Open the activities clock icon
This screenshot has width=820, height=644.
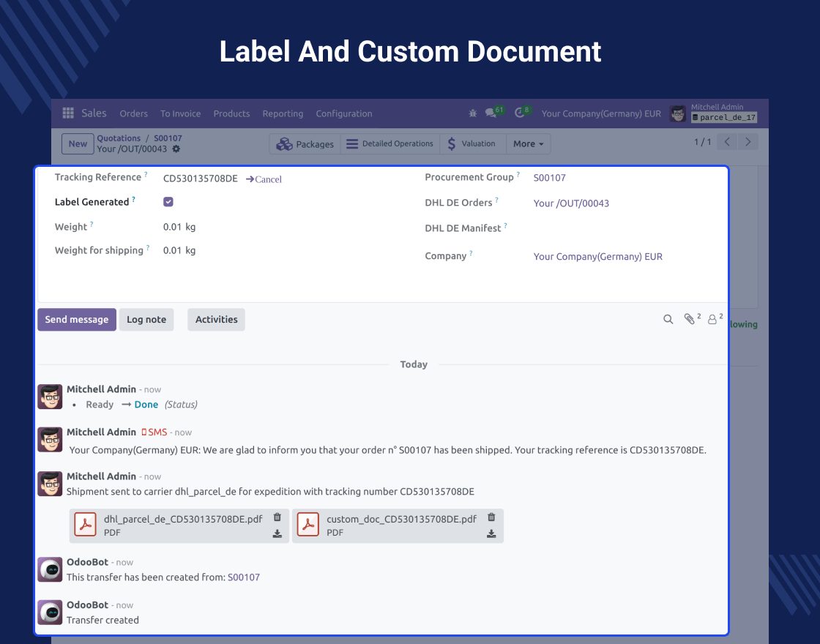tap(519, 113)
